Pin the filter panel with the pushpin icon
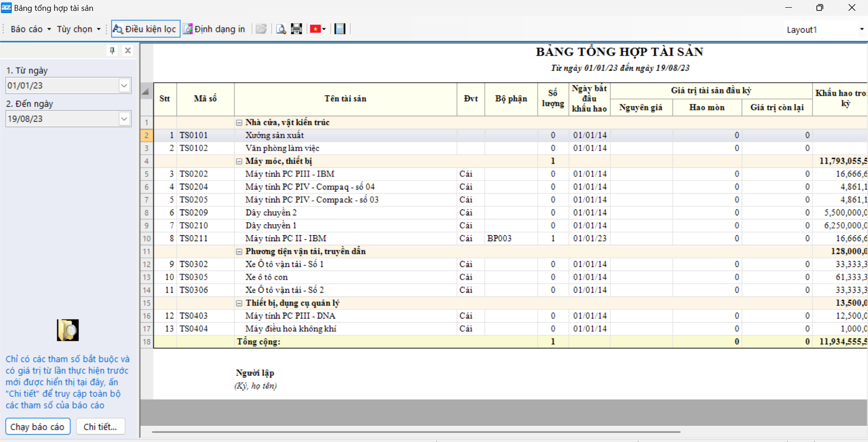The height and width of the screenshot is (442, 868). click(x=112, y=50)
